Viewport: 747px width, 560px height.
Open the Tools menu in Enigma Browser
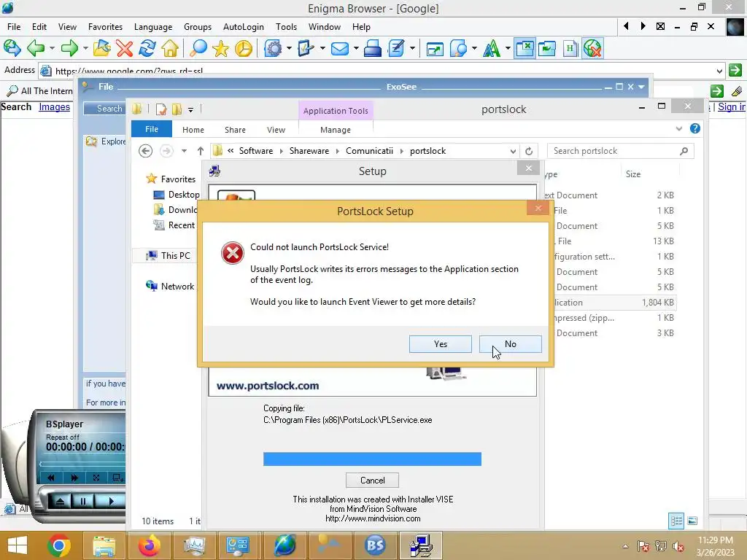coord(286,27)
